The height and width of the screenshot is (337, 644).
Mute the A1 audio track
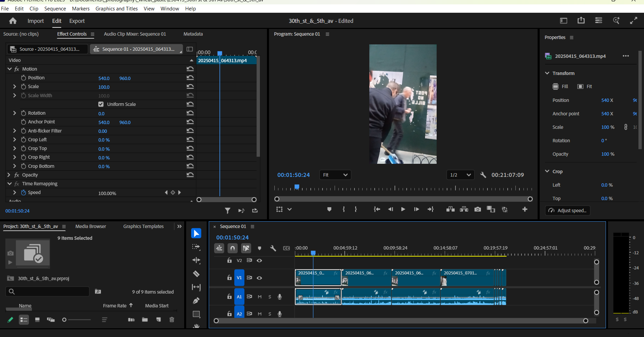tap(259, 297)
